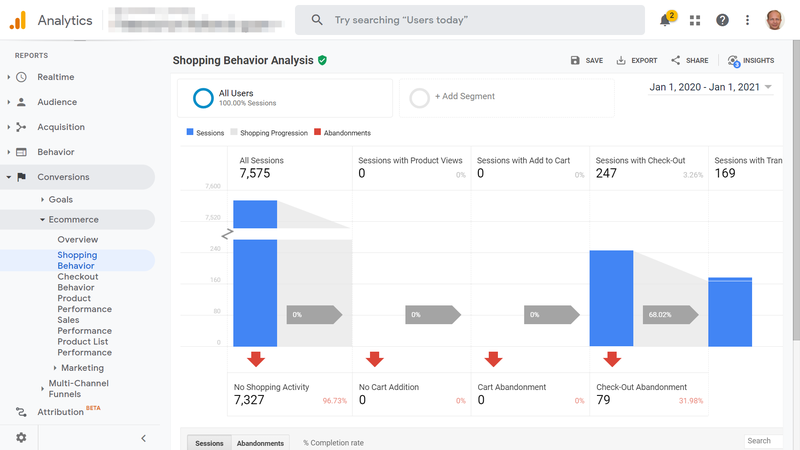Viewport: 800px width, 450px height.
Task: Expand the Multi-Channel Funnels arrow
Action: (42, 389)
